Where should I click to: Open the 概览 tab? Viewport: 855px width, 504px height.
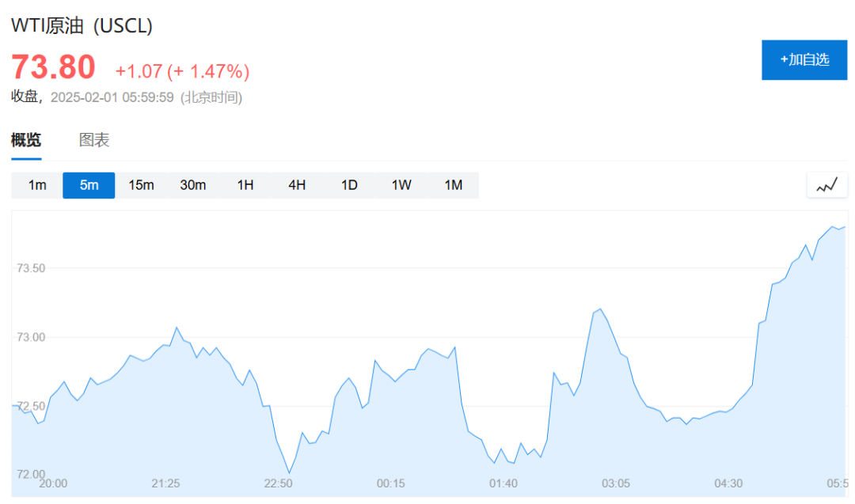tap(26, 140)
